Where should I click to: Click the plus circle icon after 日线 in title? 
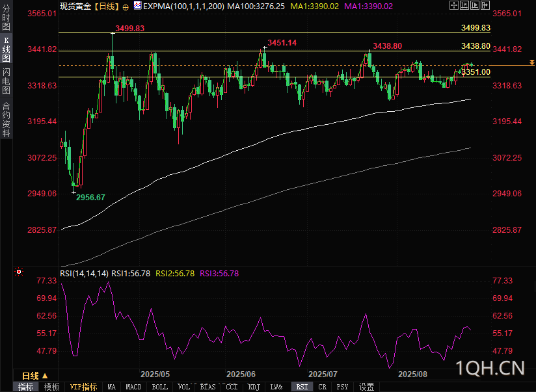coord(126,5)
